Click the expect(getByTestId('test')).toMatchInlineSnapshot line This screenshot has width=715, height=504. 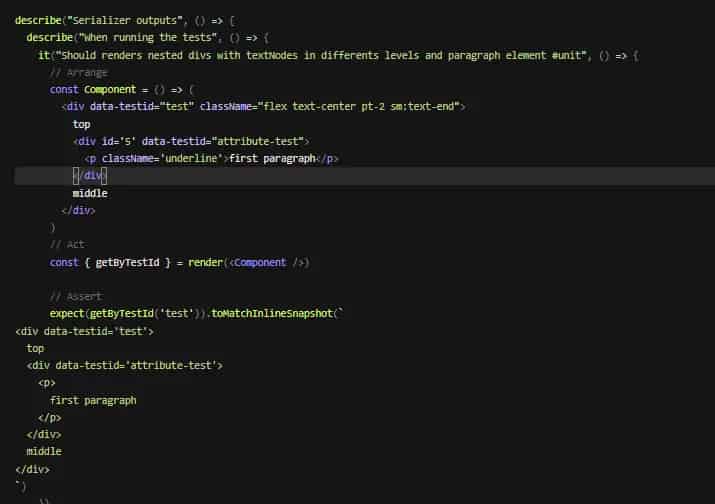click(197, 314)
